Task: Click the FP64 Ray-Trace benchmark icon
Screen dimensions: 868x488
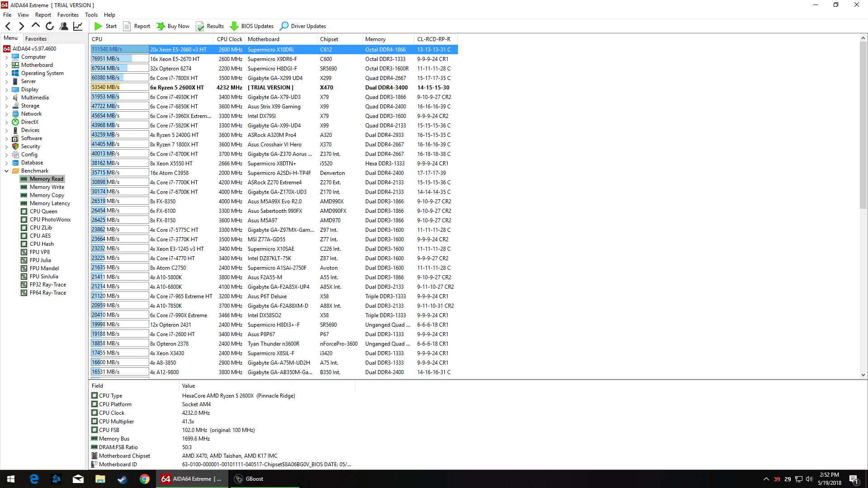Action: pyautogui.click(x=24, y=293)
